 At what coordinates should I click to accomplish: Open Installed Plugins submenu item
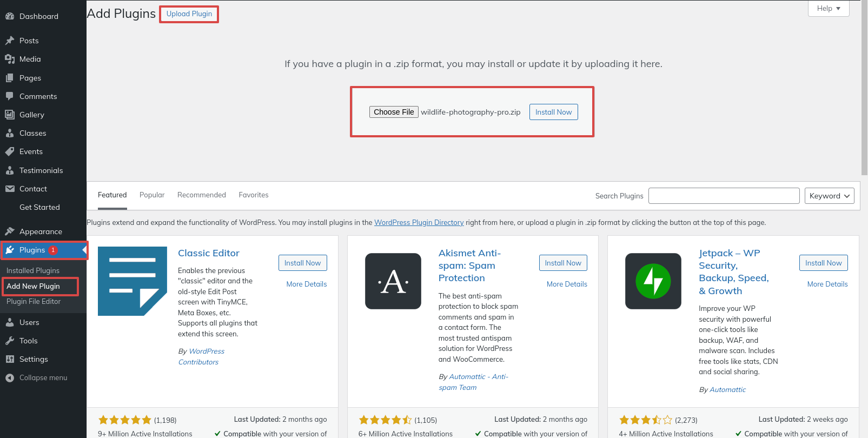(33, 270)
